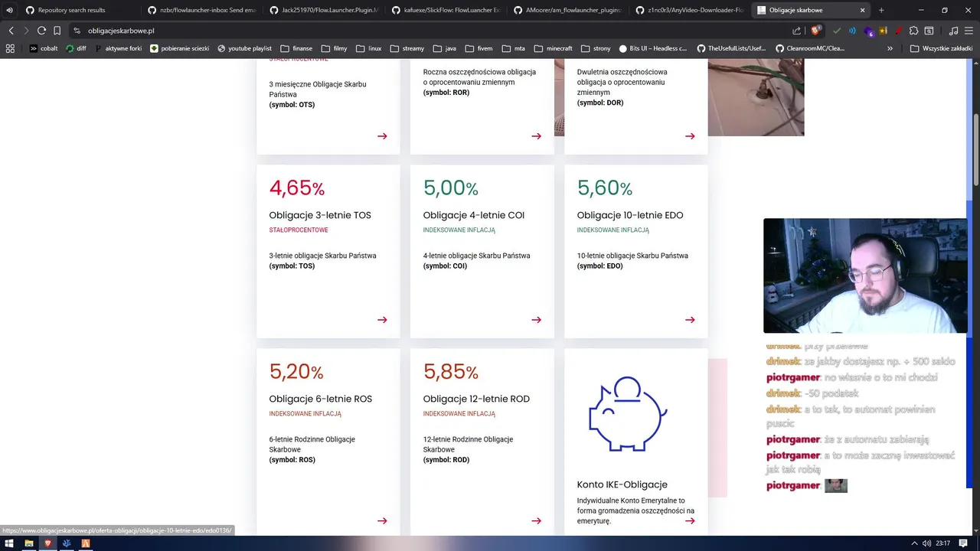Expand the bookmarks overflow chevron

click(x=890, y=48)
